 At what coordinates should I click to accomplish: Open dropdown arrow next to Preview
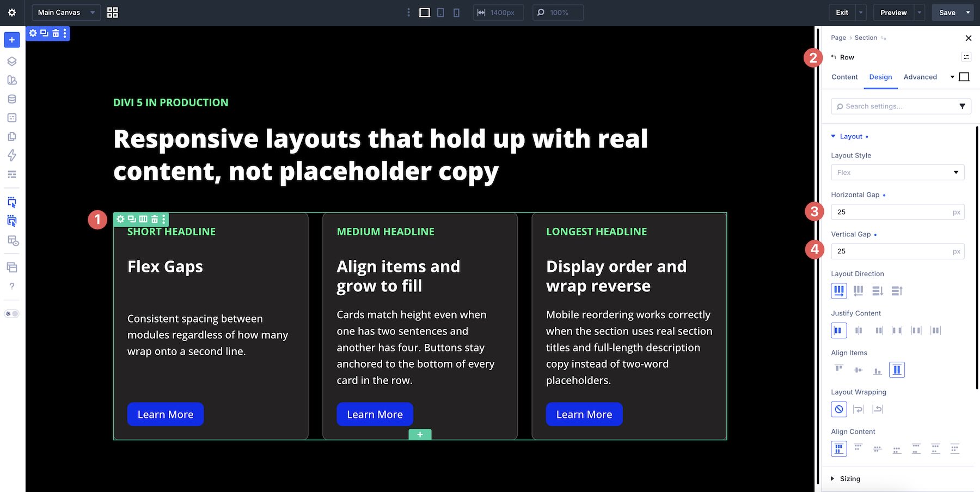point(920,13)
